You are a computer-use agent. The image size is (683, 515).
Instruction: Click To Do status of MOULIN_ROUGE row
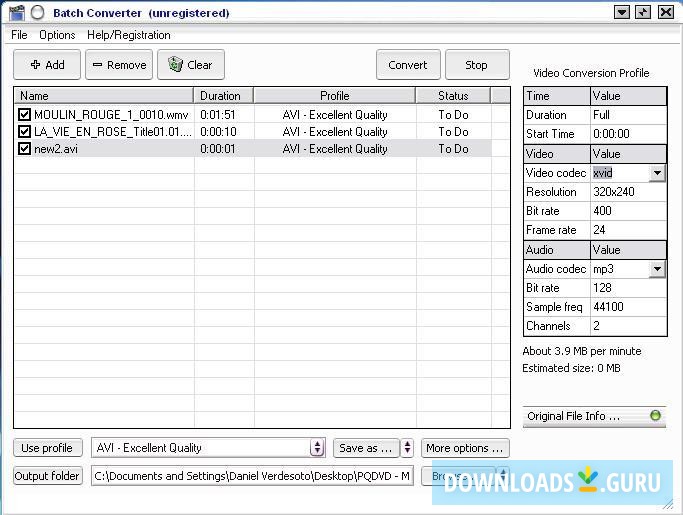[453, 115]
